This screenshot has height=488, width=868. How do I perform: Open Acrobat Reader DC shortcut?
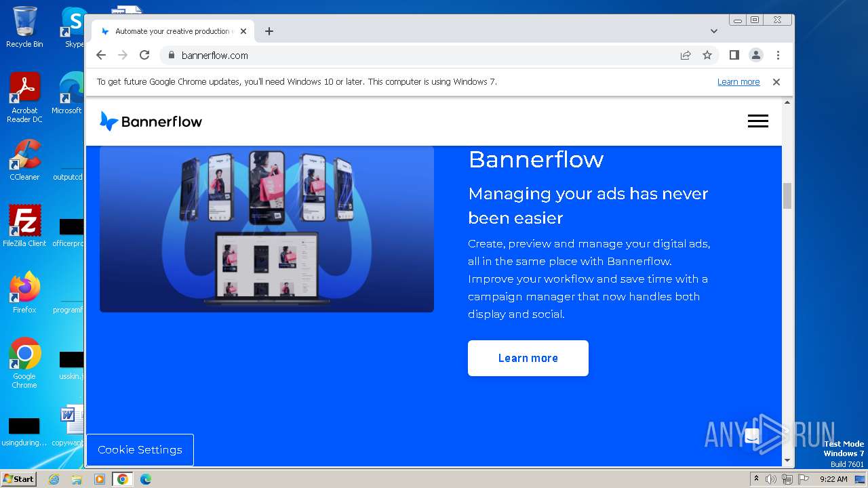pos(24,98)
